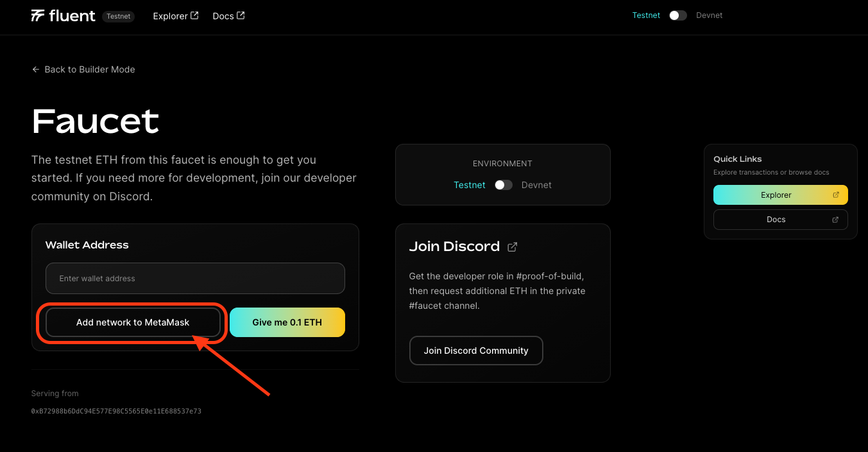868x452 pixels.
Task: Select Testnet in the Environment panel
Action: tap(470, 185)
